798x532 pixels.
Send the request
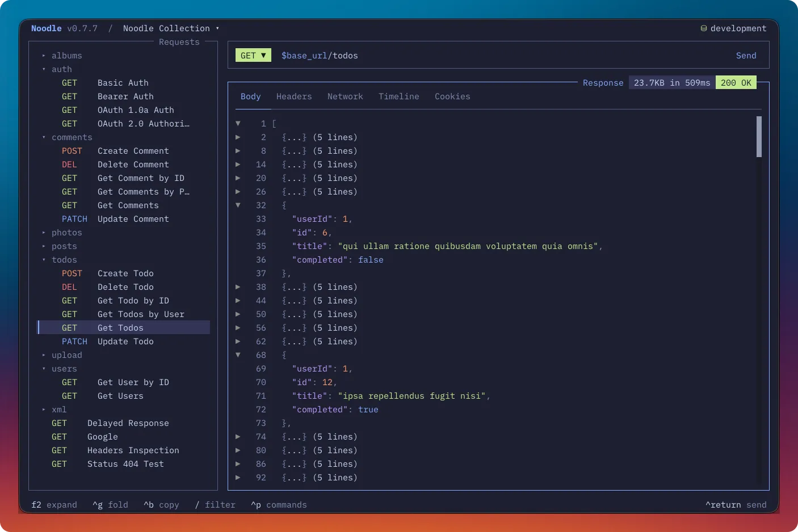(x=746, y=56)
